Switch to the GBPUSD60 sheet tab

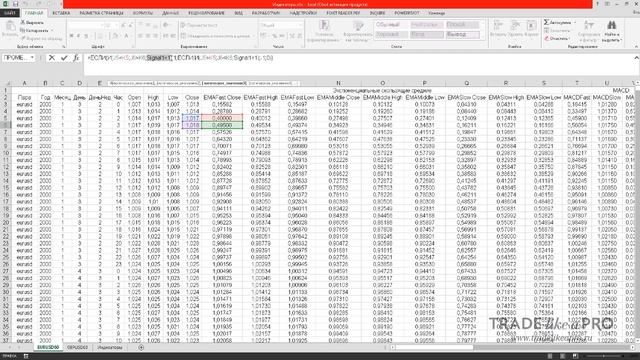pos(77,347)
